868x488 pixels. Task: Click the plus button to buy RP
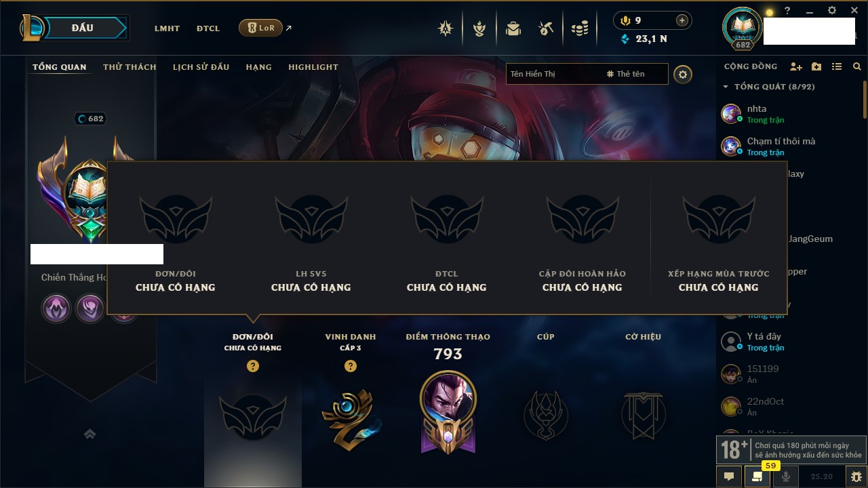tap(682, 20)
